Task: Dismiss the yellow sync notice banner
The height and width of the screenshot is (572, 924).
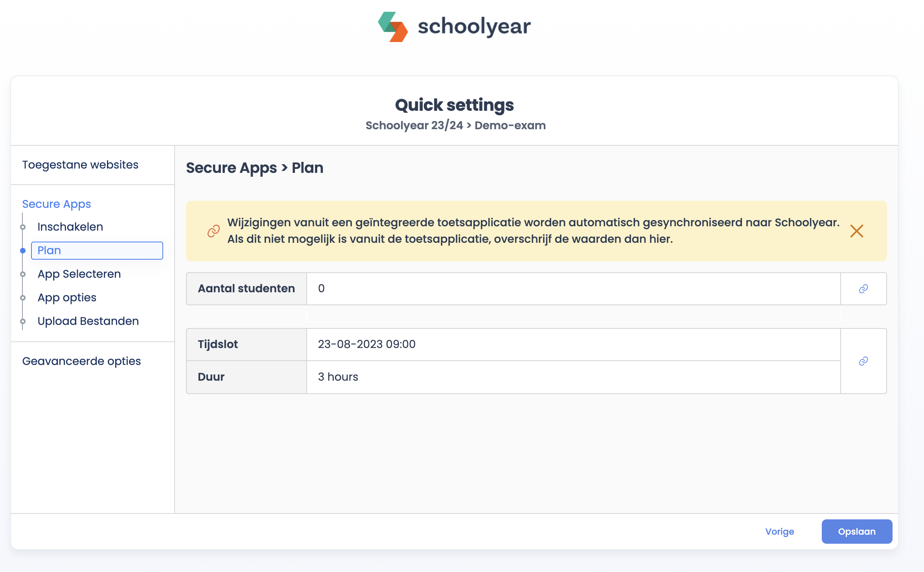Action: pyautogui.click(x=856, y=231)
